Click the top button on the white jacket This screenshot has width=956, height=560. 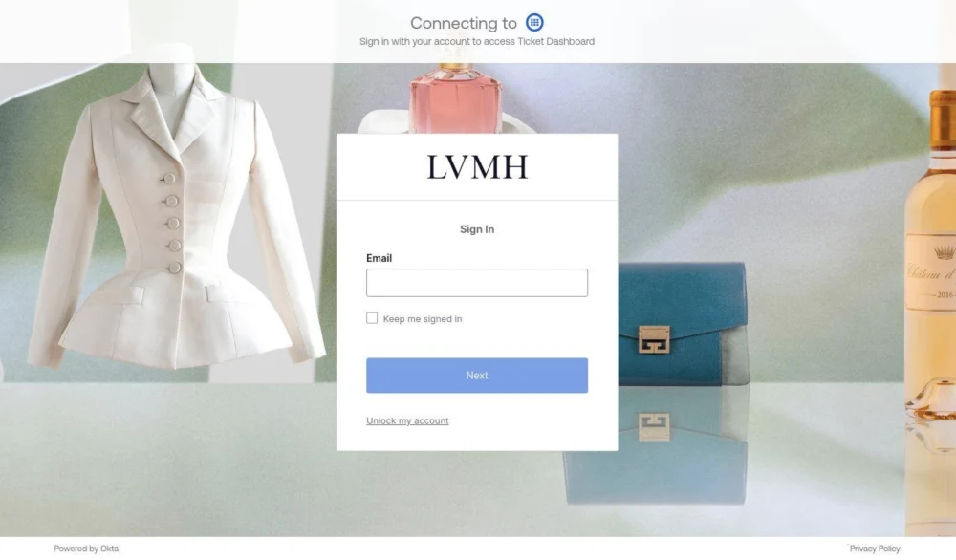169,179
